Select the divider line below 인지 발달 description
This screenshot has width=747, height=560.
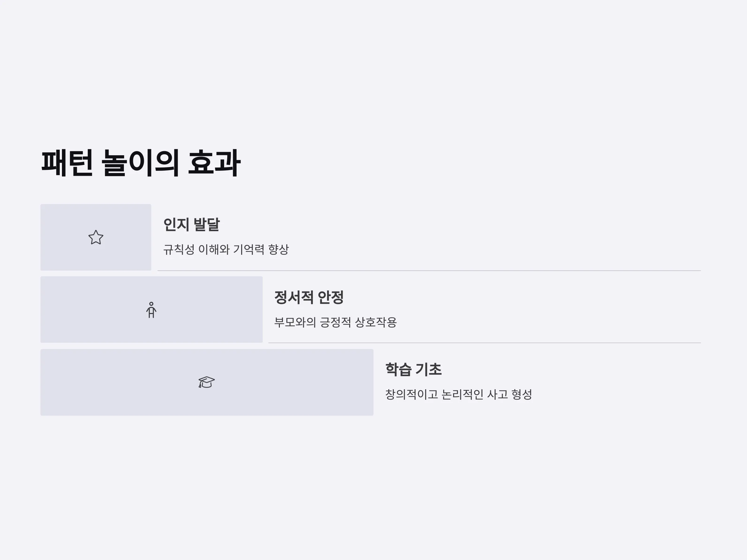coord(429,271)
